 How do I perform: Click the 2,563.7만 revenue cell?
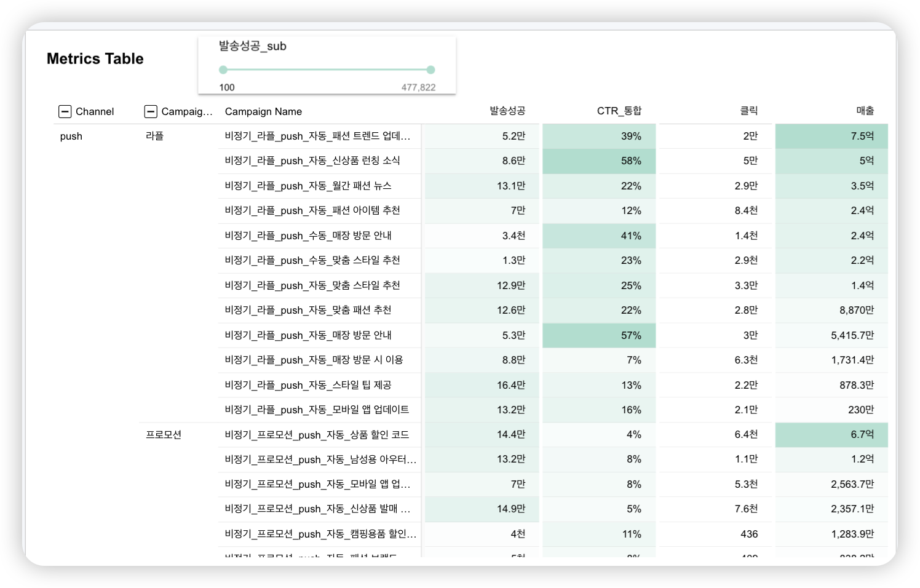(x=831, y=485)
